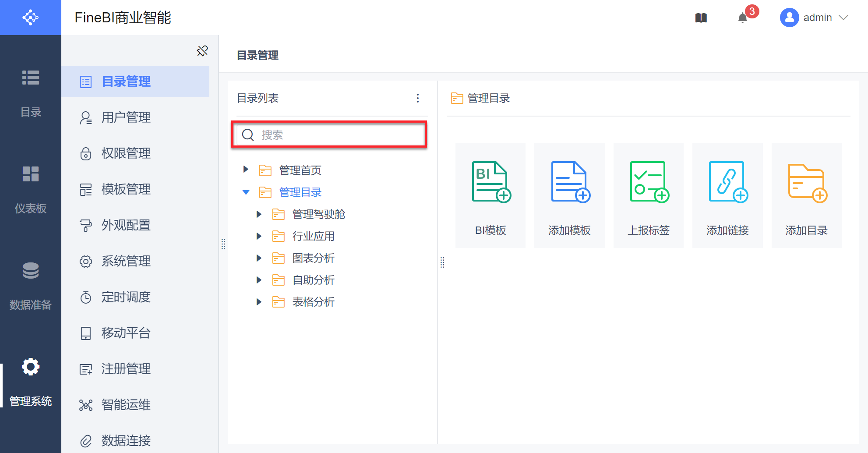Collapse the 管理目录 tree node
Viewport: 868px width, 453px height.
click(x=246, y=192)
